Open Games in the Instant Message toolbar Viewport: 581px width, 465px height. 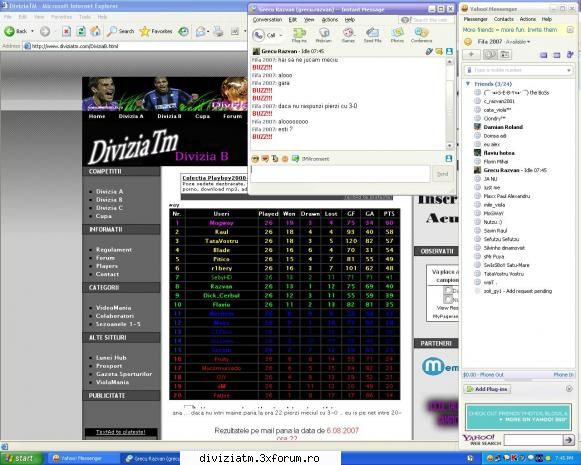point(348,35)
